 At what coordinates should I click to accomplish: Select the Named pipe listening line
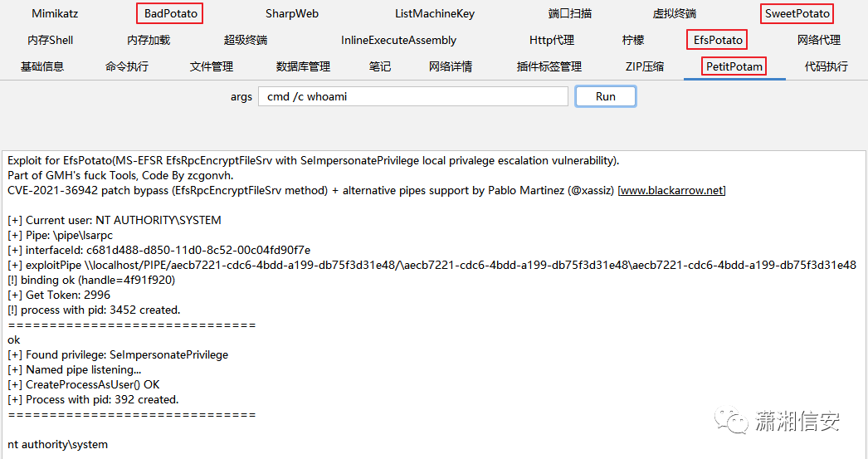75,370
